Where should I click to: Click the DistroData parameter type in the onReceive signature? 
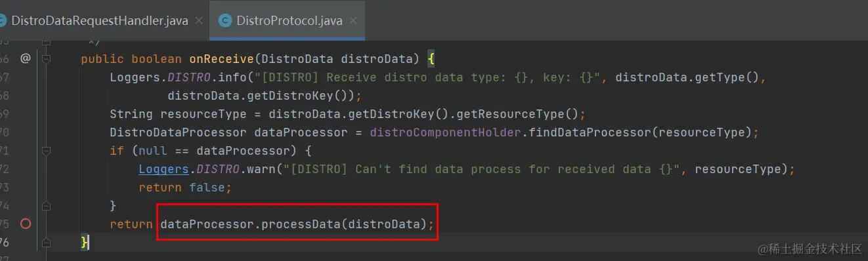click(x=297, y=59)
